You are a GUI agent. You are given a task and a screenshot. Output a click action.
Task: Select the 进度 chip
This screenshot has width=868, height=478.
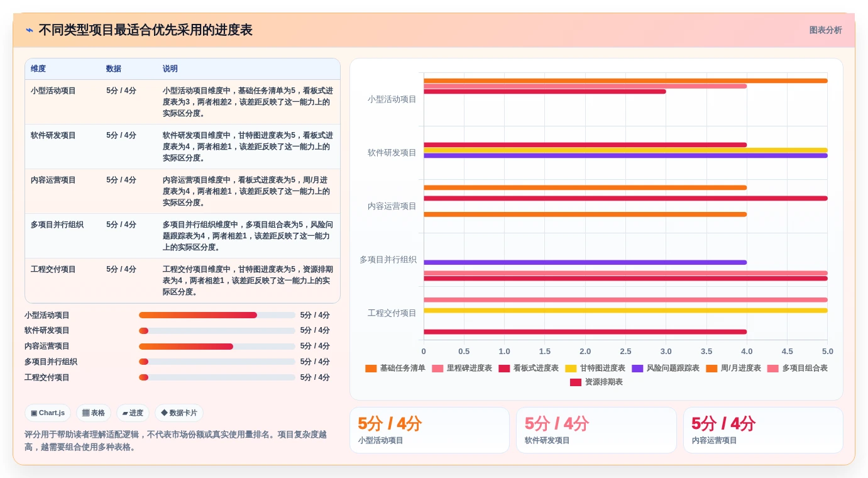(133, 413)
